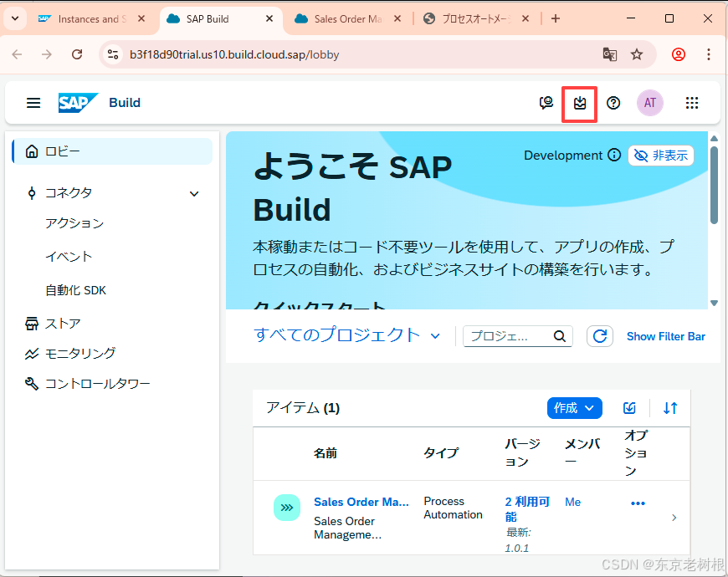Open Sales Order Ma... project link
This screenshot has height=577, width=728.
pyautogui.click(x=361, y=502)
